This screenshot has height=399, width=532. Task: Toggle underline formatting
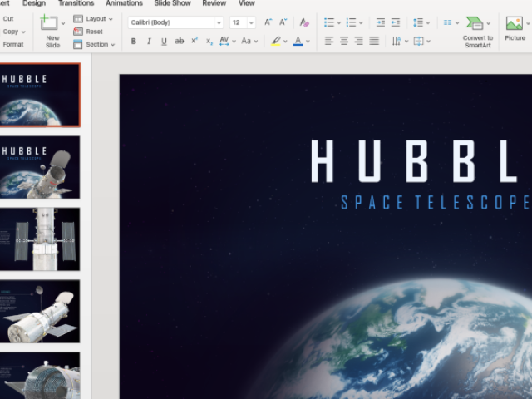164,41
